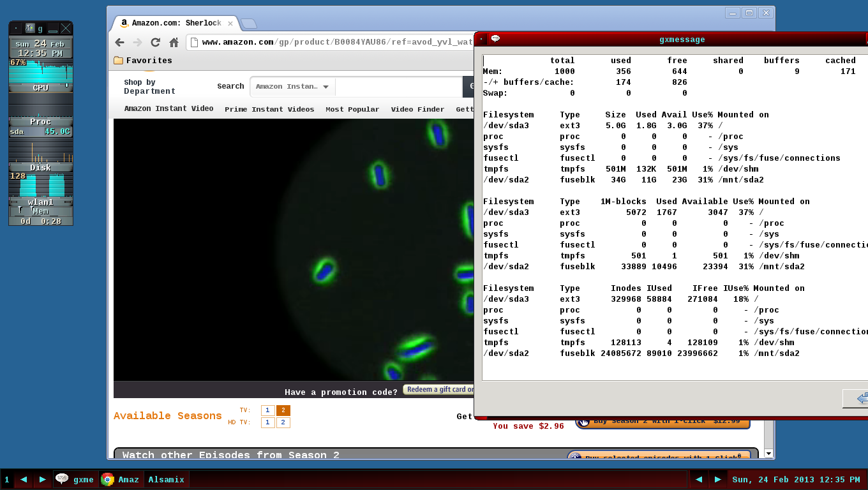Select the Amazon.com: Sherlock browser tab
Viewport: 868px width, 490px height.
pyautogui.click(x=176, y=23)
